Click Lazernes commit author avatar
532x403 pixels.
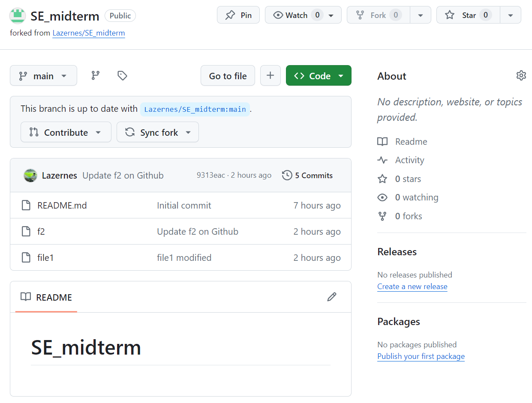click(30, 176)
